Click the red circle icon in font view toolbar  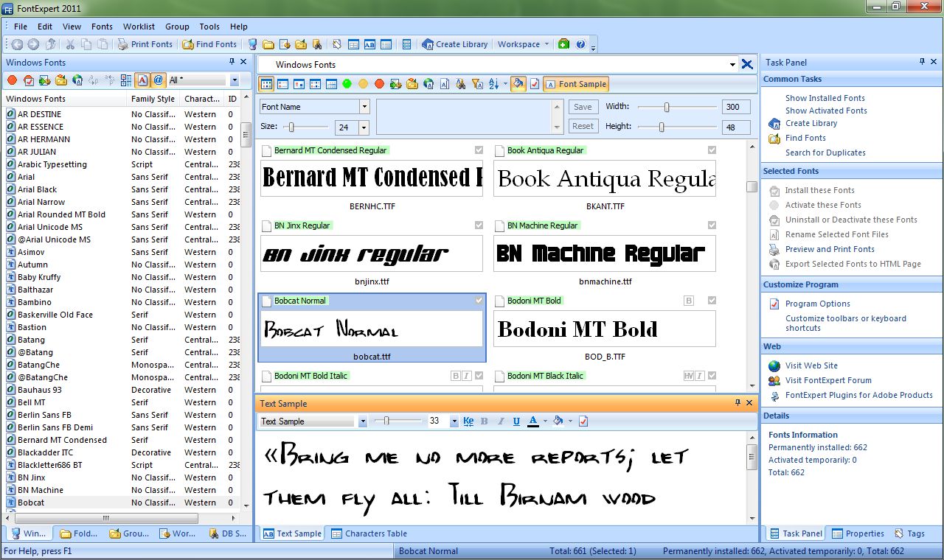pos(379,84)
